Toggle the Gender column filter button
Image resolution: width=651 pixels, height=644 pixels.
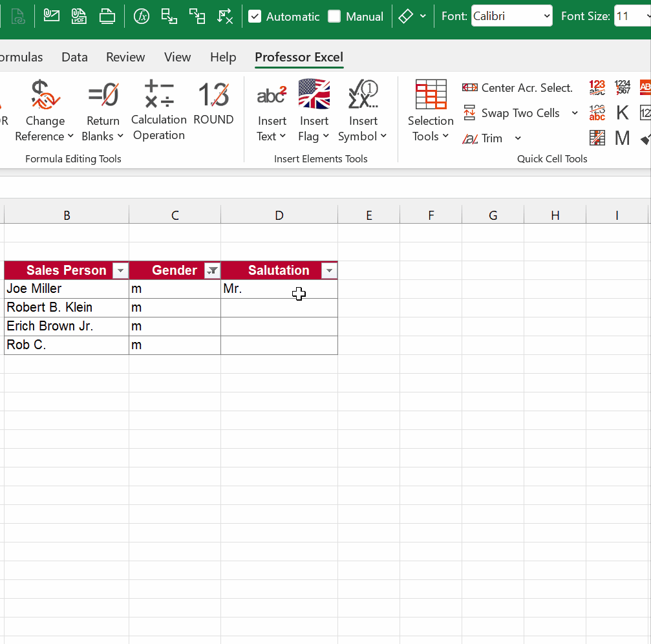click(211, 271)
